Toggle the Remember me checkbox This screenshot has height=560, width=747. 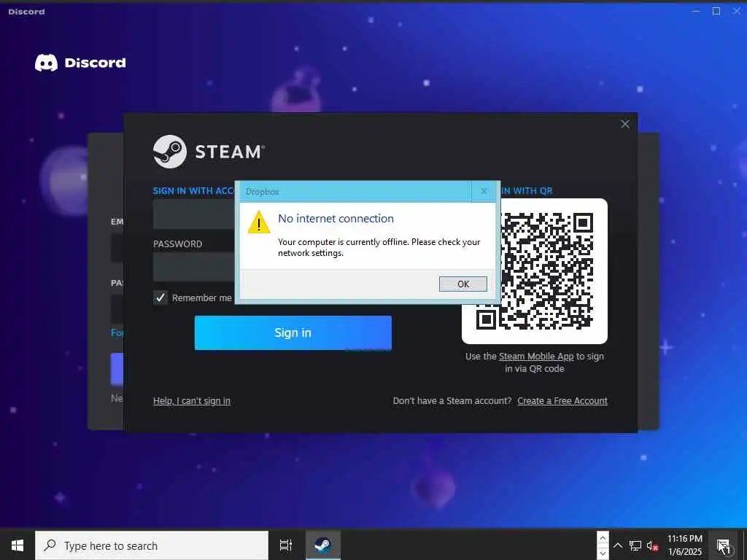[x=160, y=297]
